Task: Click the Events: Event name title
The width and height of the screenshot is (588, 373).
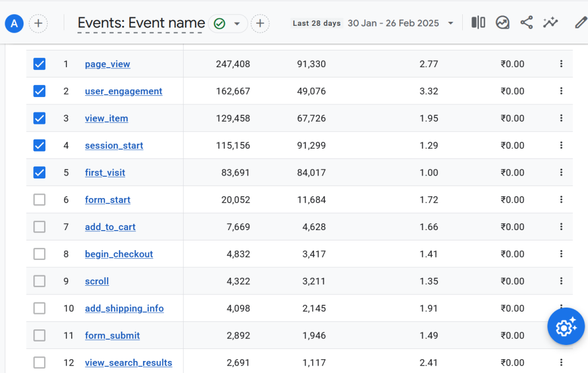Action: [141, 24]
